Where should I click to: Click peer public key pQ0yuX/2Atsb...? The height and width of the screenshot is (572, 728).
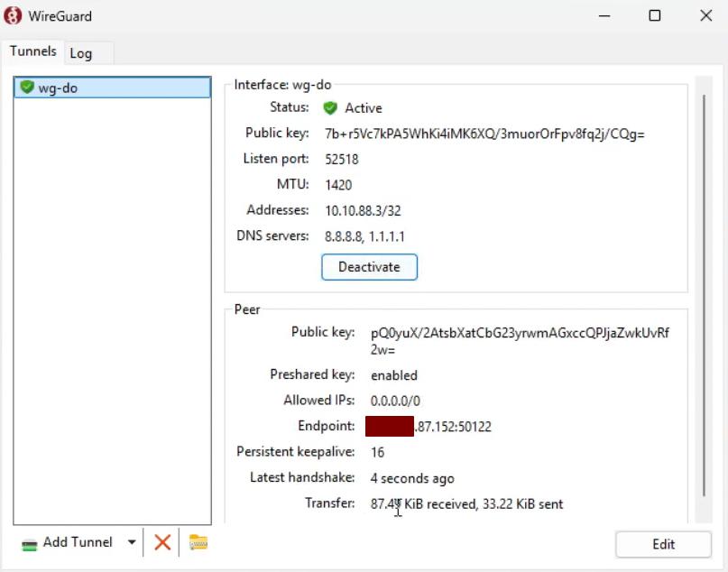(x=520, y=341)
